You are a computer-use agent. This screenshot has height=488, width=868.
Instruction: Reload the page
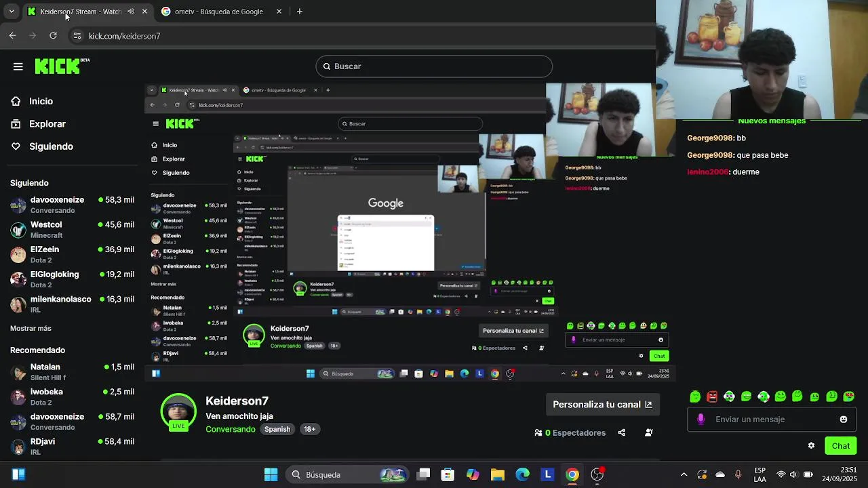(53, 36)
